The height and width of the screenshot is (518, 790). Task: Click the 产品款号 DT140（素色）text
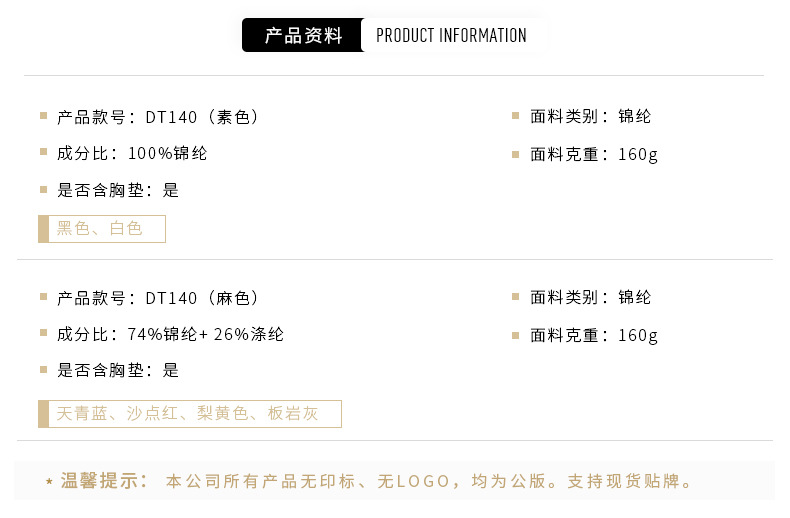tap(158, 117)
